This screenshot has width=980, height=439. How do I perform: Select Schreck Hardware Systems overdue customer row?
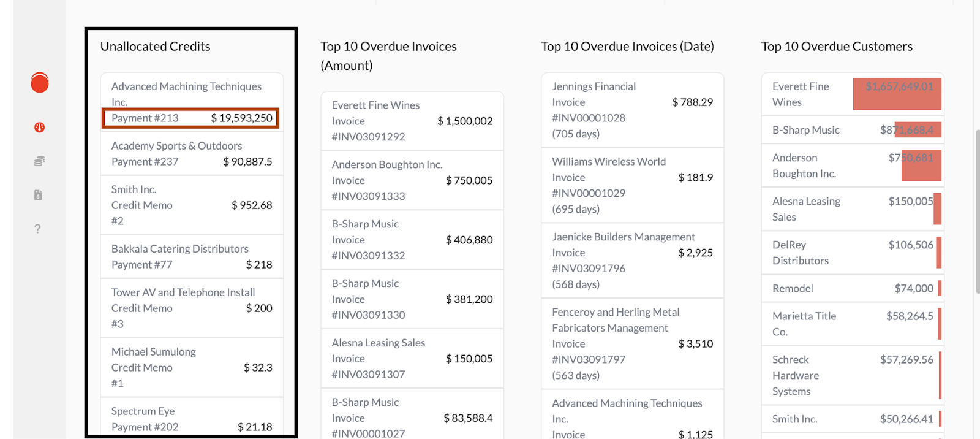coord(853,375)
